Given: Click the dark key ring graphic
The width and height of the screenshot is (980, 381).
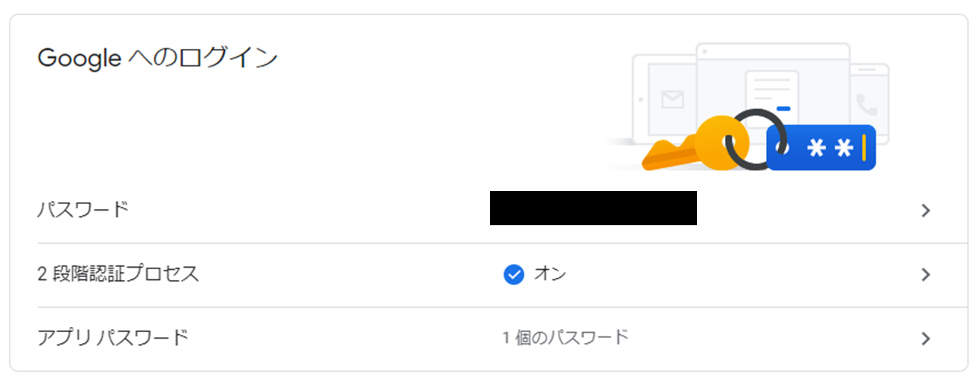Looking at the screenshot, I should [758, 137].
